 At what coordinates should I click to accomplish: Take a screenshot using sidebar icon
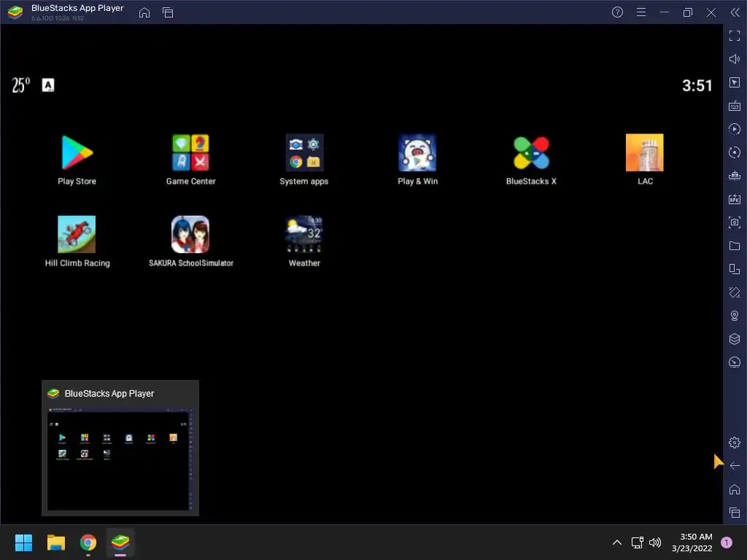click(735, 222)
